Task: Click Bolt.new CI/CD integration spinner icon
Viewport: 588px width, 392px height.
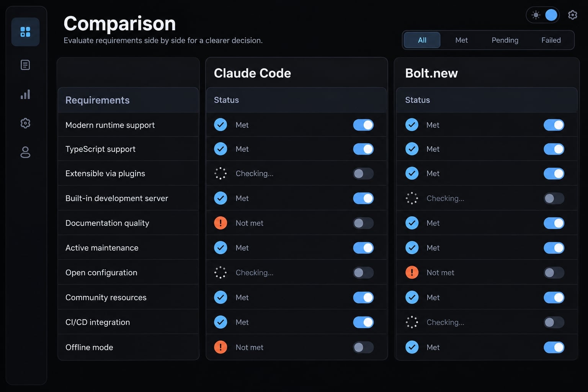Action: point(412,322)
